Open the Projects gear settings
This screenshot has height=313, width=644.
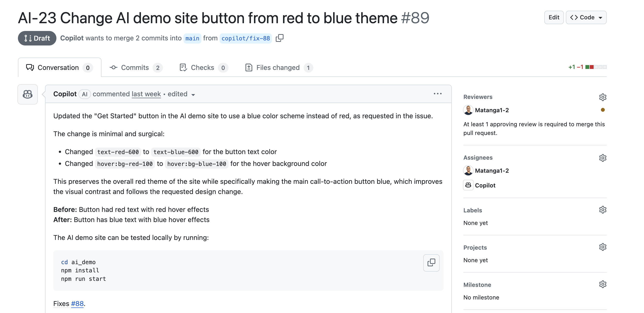pyautogui.click(x=603, y=247)
